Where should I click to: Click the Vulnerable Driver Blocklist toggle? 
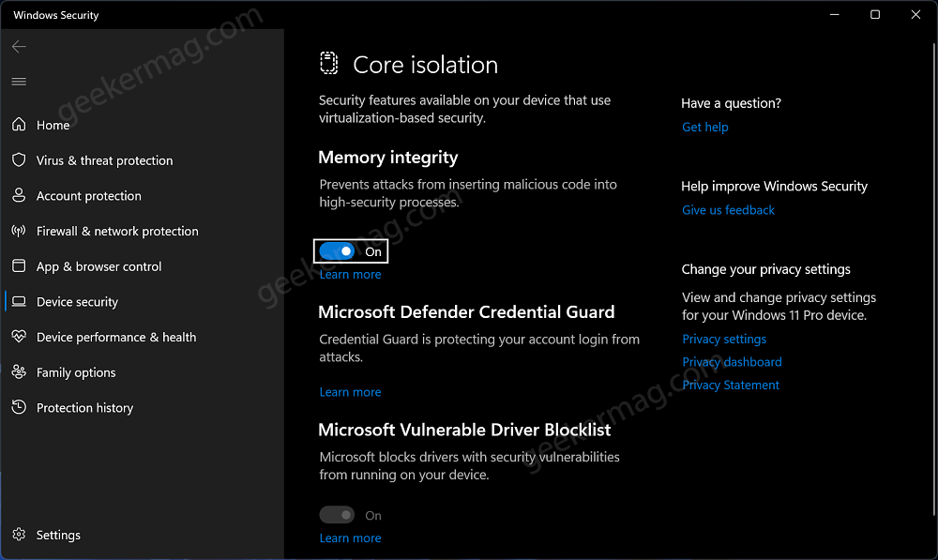pyautogui.click(x=337, y=515)
